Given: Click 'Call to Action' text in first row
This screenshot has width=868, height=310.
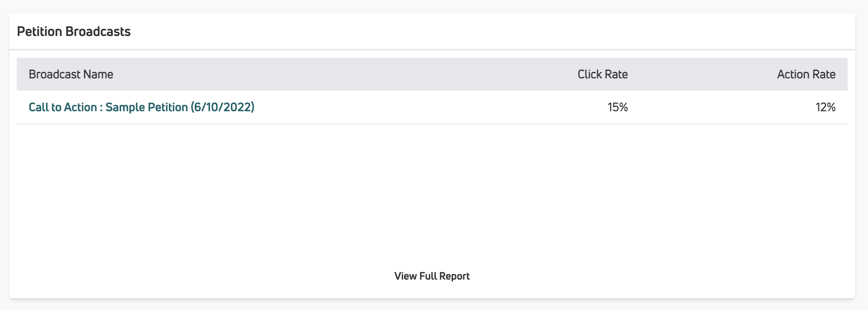Looking at the screenshot, I should (x=63, y=107).
